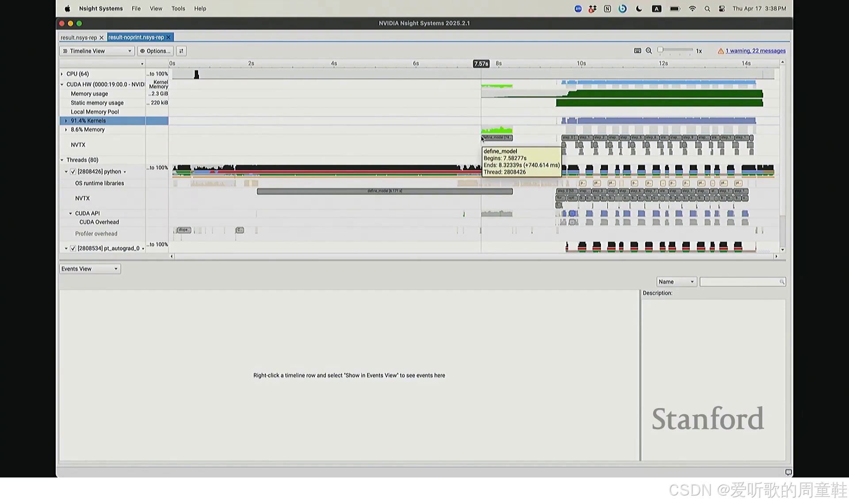Click the warning triangle icon

tap(721, 51)
